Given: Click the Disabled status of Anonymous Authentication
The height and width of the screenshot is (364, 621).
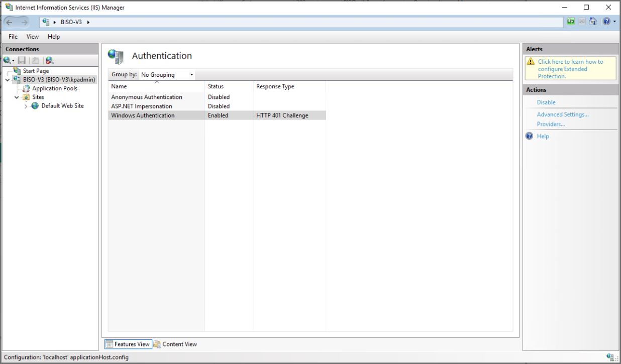Looking at the screenshot, I should (219, 97).
